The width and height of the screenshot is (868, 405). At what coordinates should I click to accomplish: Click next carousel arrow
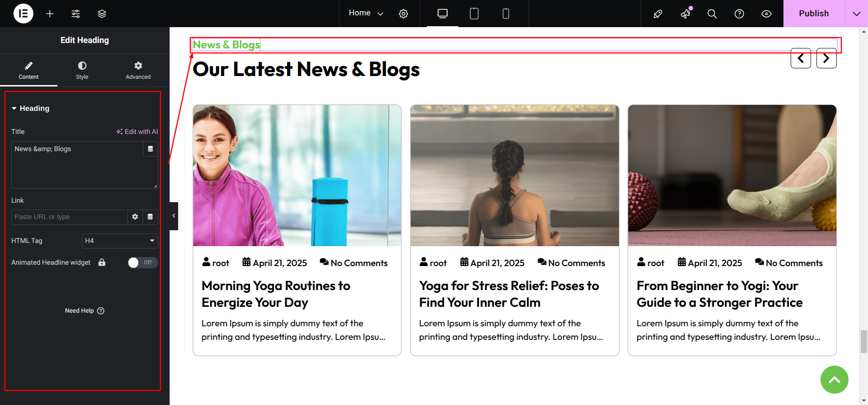click(x=826, y=58)
